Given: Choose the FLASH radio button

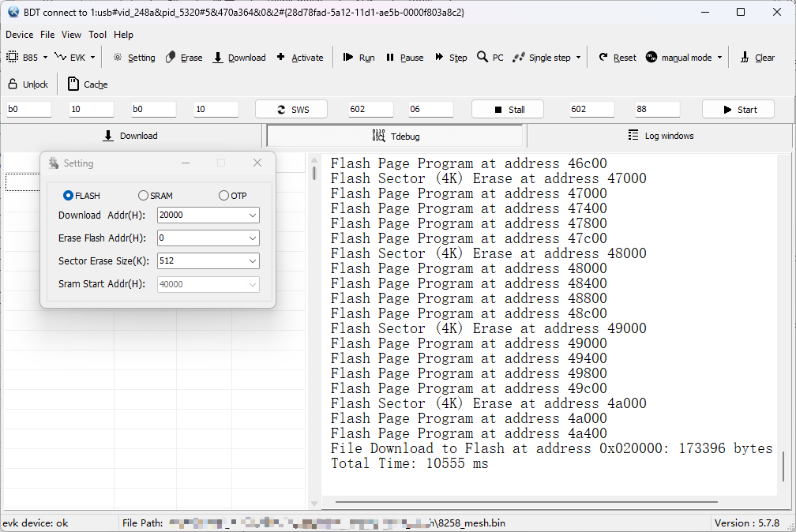Looking at the screenshot, I should coord(68,196).
